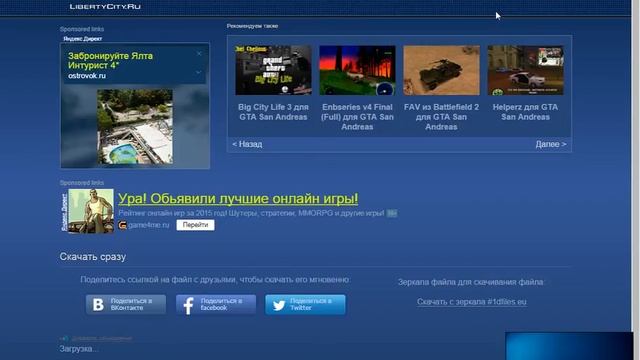Open the Helperz mod thumbnail
The width and height of the screenshot is (640, 360).
tap(525, 70)
